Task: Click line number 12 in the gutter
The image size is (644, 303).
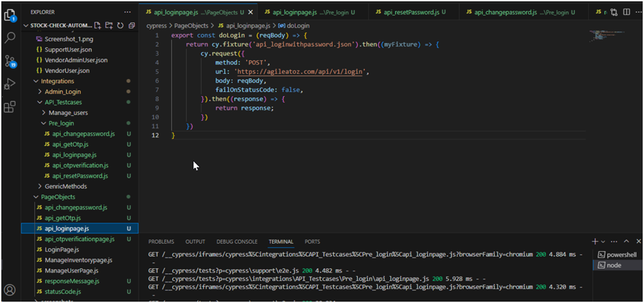Action: [156, 136]
